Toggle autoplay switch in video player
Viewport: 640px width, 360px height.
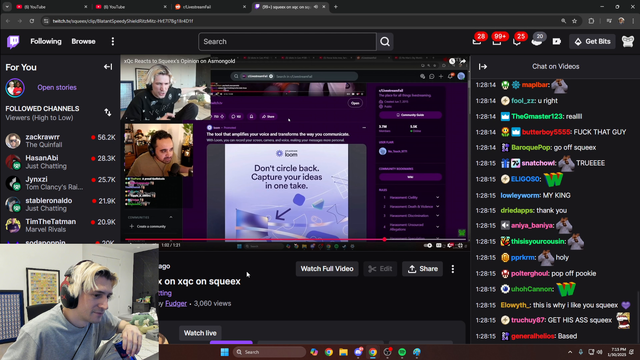[x=428, y=245]
